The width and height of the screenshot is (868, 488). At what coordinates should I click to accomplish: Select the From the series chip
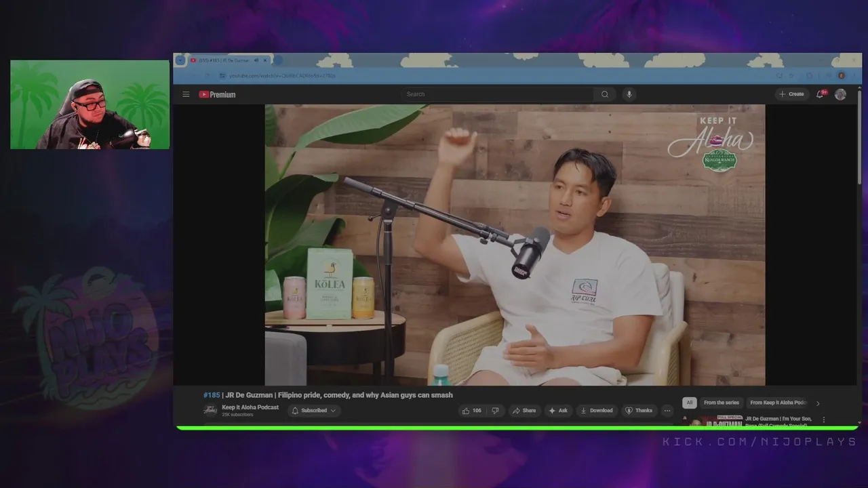point(722,403)
